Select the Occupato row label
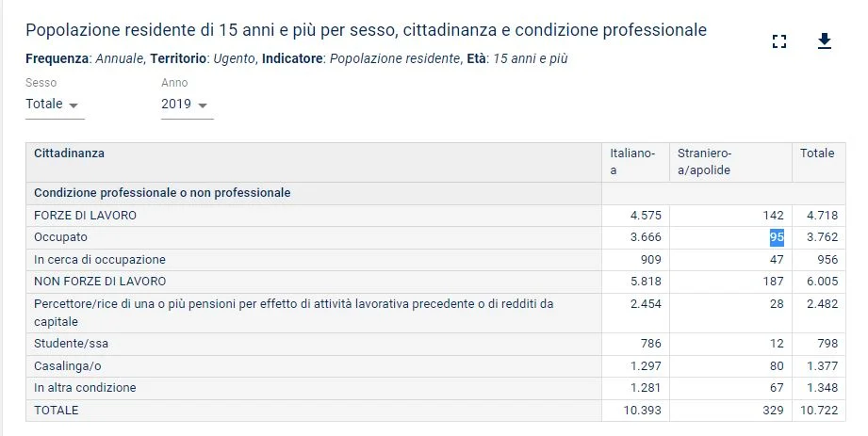The width and height of the screenshot is (868, 436). point(60,237)
